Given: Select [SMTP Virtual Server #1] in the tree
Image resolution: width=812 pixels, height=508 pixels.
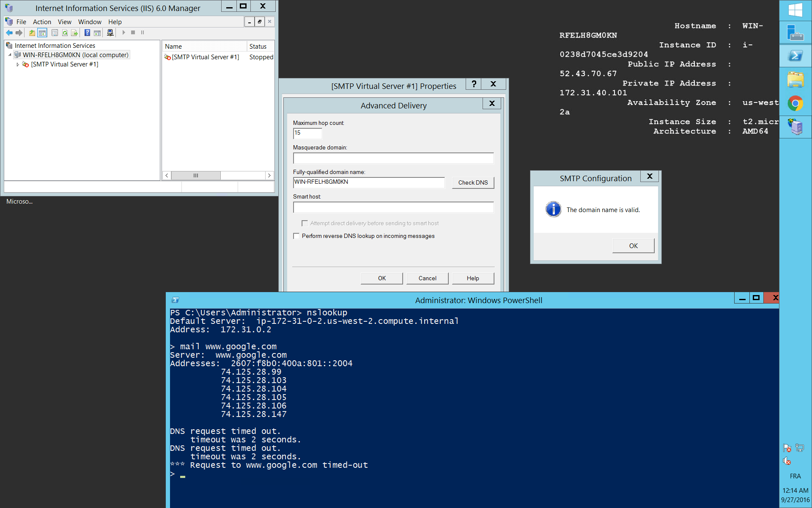Looking at the screenshot, I should point(64,64).
